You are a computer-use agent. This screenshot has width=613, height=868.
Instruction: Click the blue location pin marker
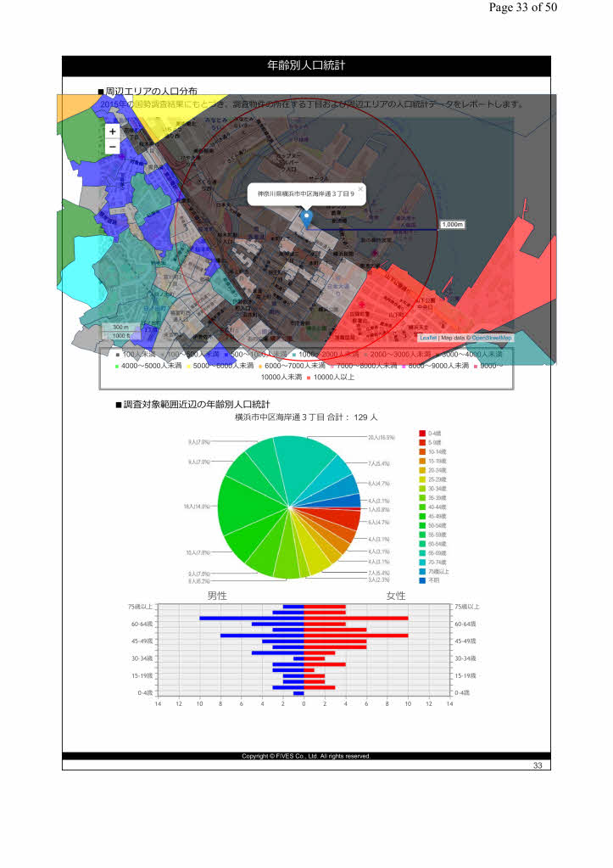click(306, 219)
